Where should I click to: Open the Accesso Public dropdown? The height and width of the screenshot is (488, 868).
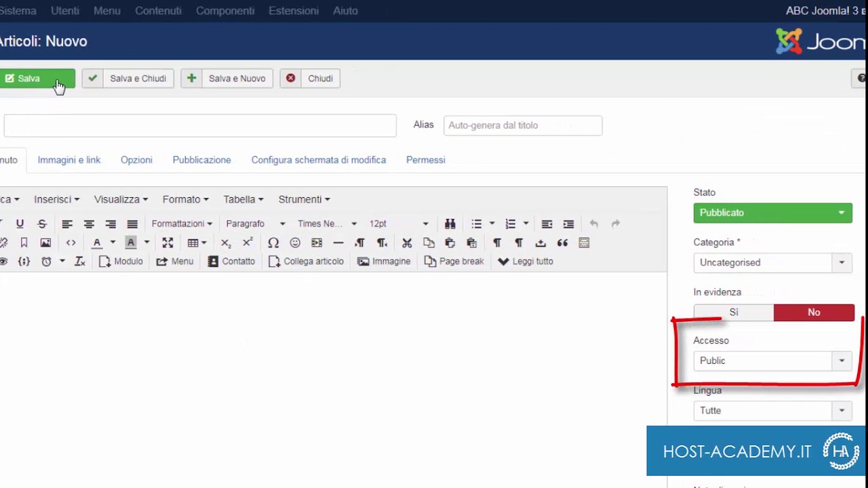(x=773, y=361)
